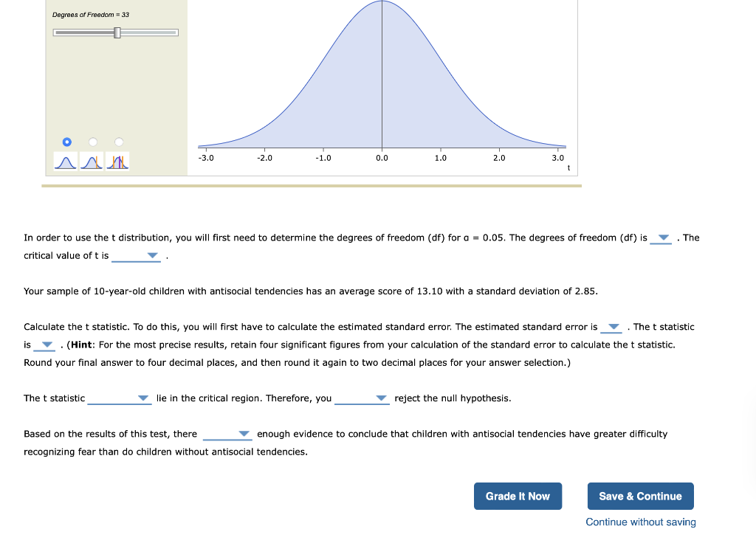Click the Grade It Now button
756x543 pixels.
click(x=518, y=496)
